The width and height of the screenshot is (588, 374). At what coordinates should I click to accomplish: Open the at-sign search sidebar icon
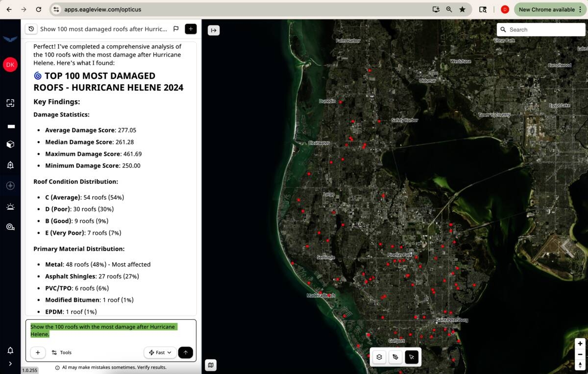coord(10,227)
